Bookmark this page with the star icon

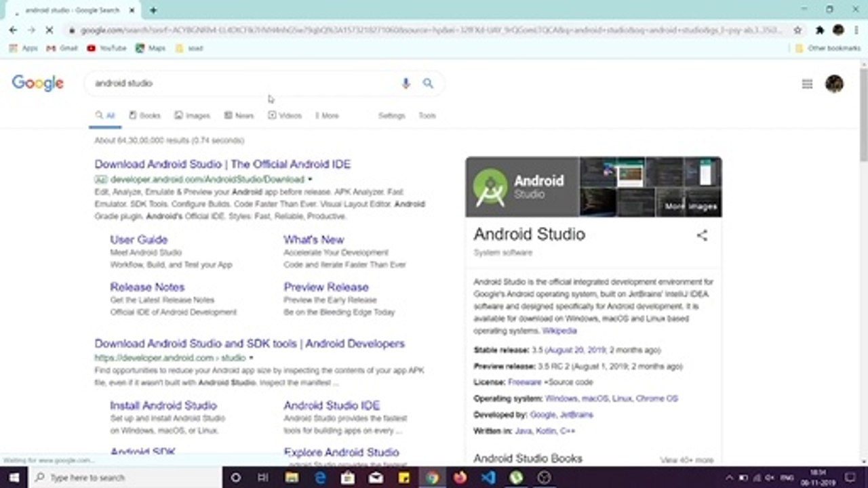pyautogui.click(x=797, y=30)
